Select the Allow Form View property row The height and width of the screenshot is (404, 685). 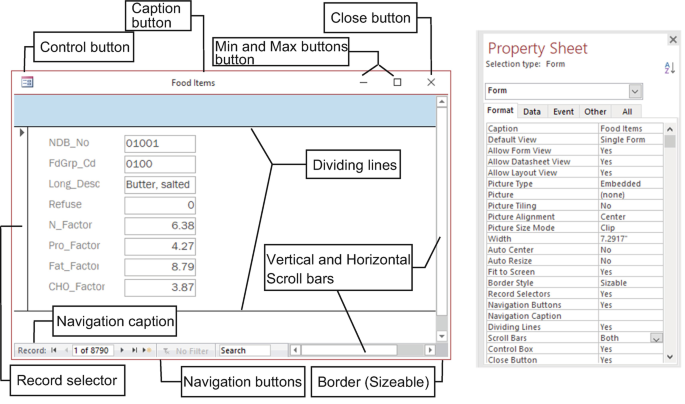click(574, 151)
